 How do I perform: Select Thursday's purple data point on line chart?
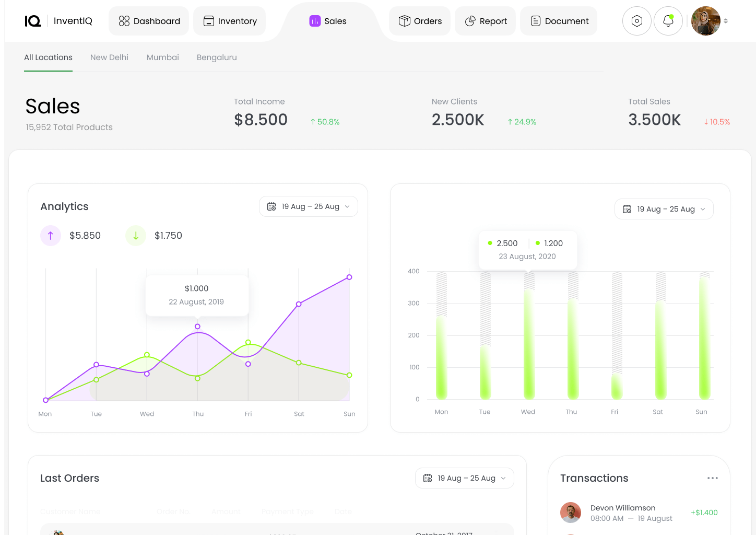[197, 327]
